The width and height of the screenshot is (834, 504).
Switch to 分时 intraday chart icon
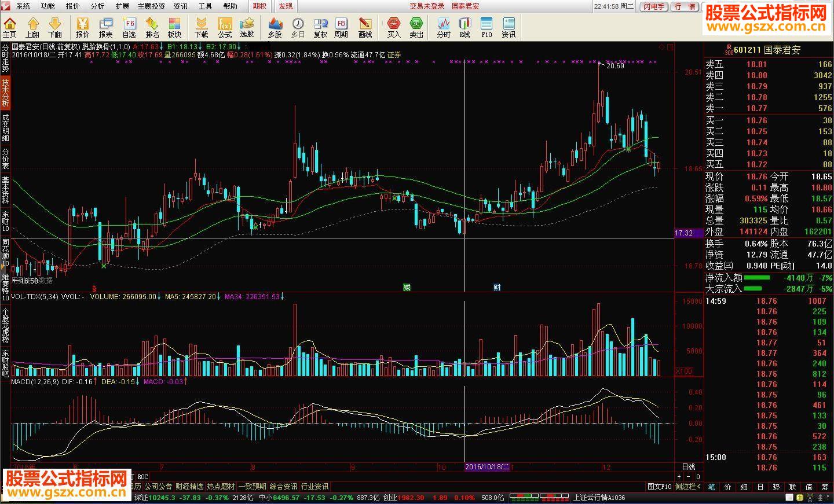click(x=444, y=27)
